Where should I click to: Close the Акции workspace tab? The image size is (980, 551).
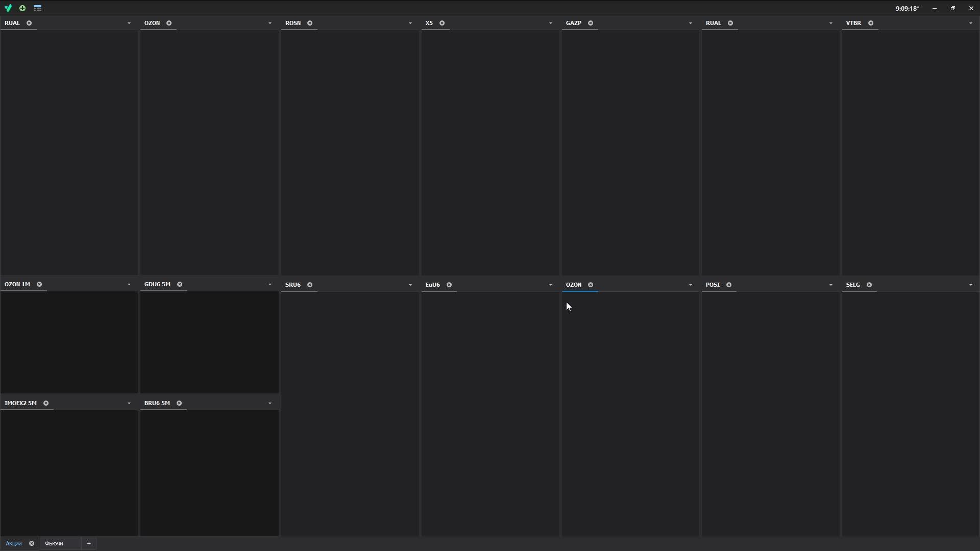32,543
